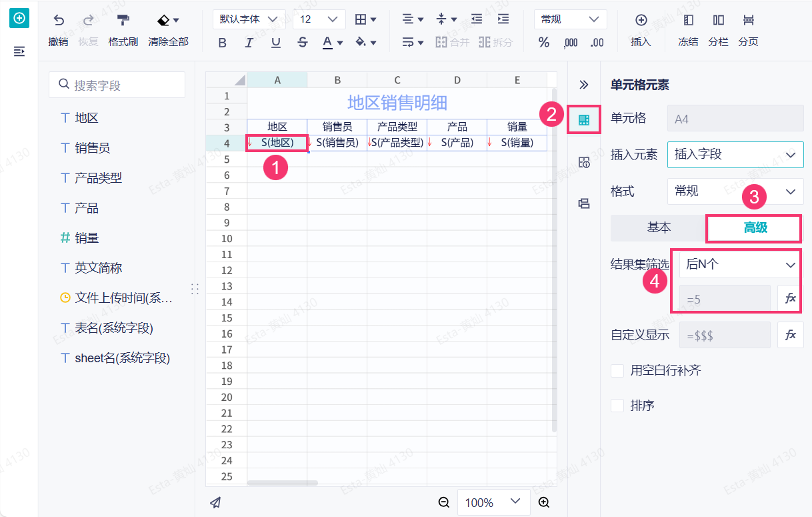Viewport: 812px width, 517px height.
Task: Click the Redo (恢复) button
Action: coord(88,31)
